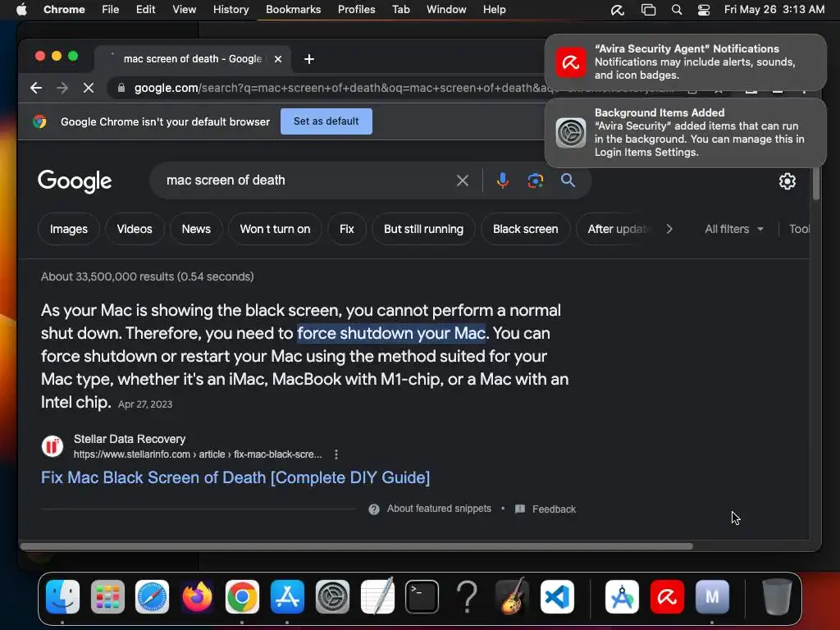Select the 'mac screen of death - Google' tab
The height and width of the screenshot is (630, 840).
pyautogui.click(x=193, y=59)
